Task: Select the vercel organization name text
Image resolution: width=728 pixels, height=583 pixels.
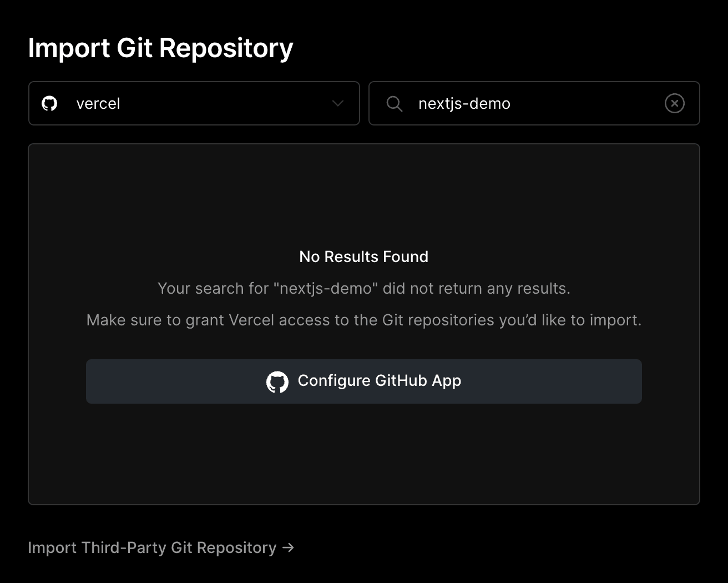Action: tap(98, 103)
